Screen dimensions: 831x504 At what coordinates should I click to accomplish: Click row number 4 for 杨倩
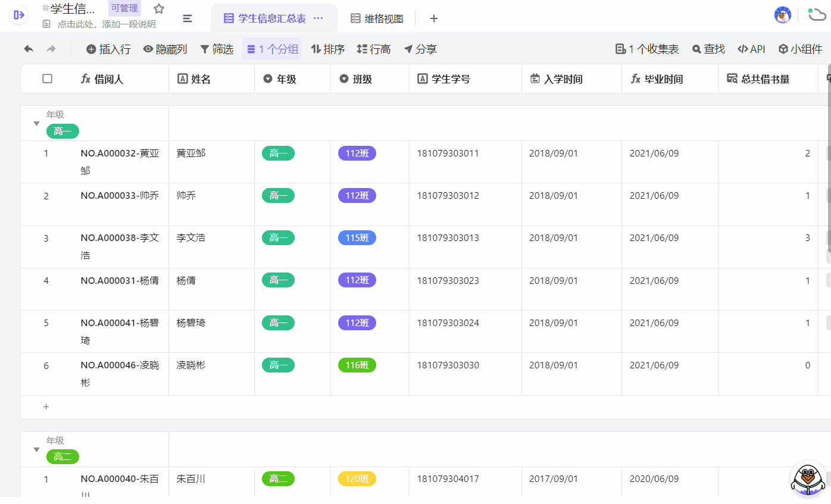click(x=46, y=281)
